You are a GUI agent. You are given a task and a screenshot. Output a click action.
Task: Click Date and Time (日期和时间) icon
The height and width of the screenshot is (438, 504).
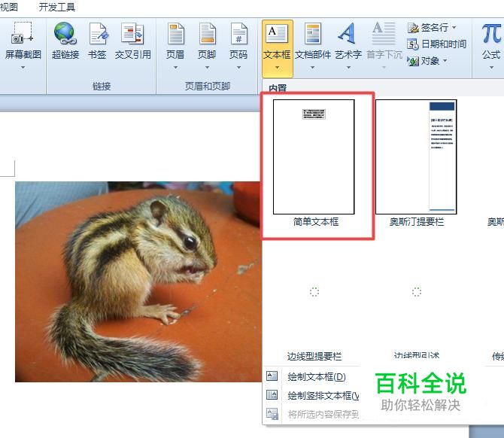click(x=413, y=44)
